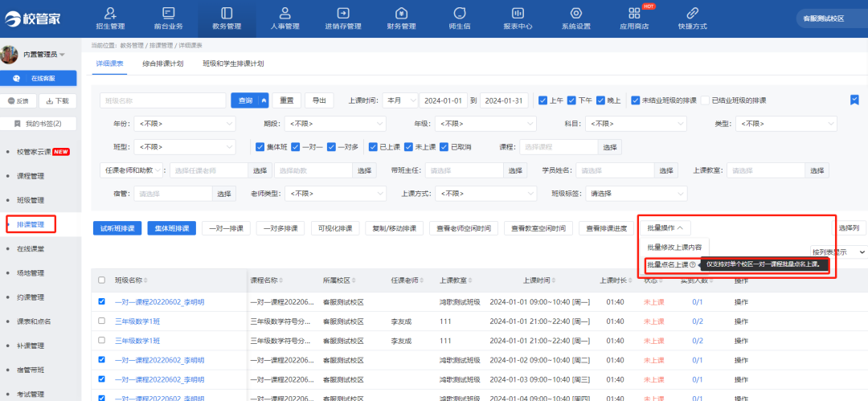Click the 导出 export button

tap(319, 100)
